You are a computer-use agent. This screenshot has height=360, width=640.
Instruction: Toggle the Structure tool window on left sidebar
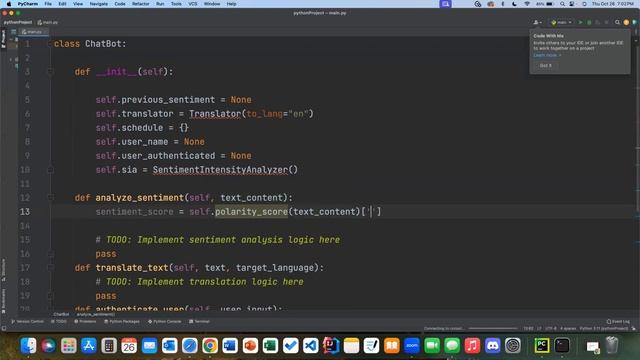tap(4, 270)
